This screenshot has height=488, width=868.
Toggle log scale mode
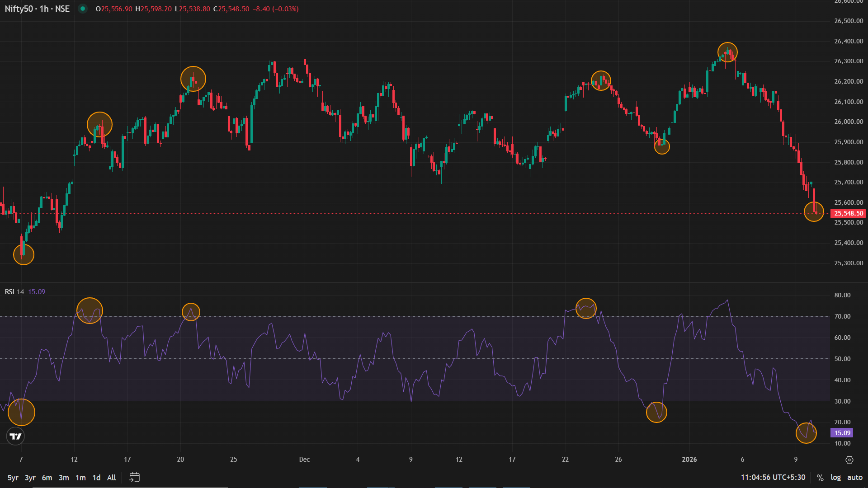coord(835,477)
